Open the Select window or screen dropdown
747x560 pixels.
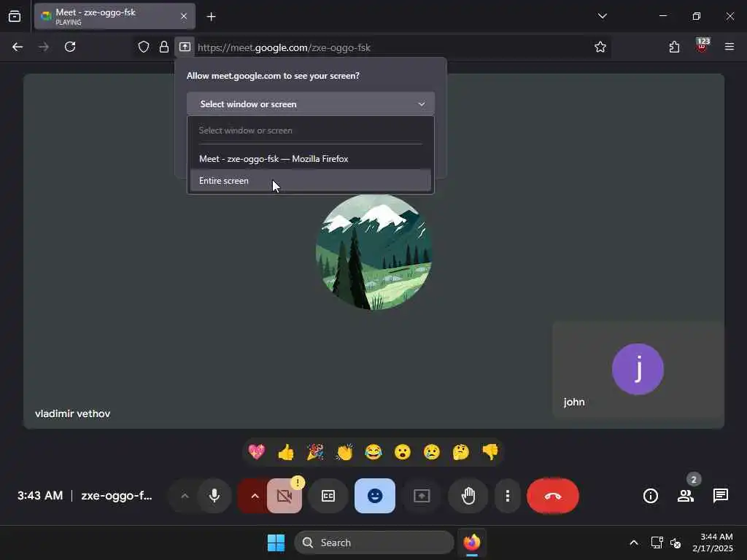point(311,104)
